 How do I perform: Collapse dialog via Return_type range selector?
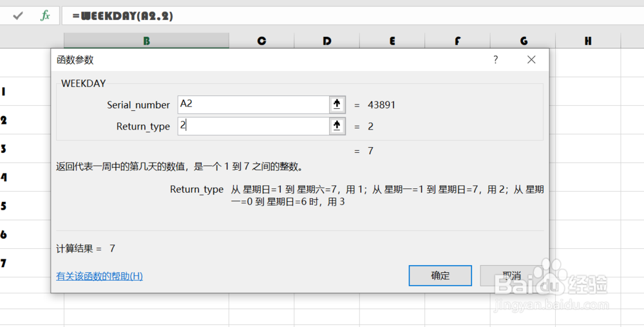coord(337,126)
